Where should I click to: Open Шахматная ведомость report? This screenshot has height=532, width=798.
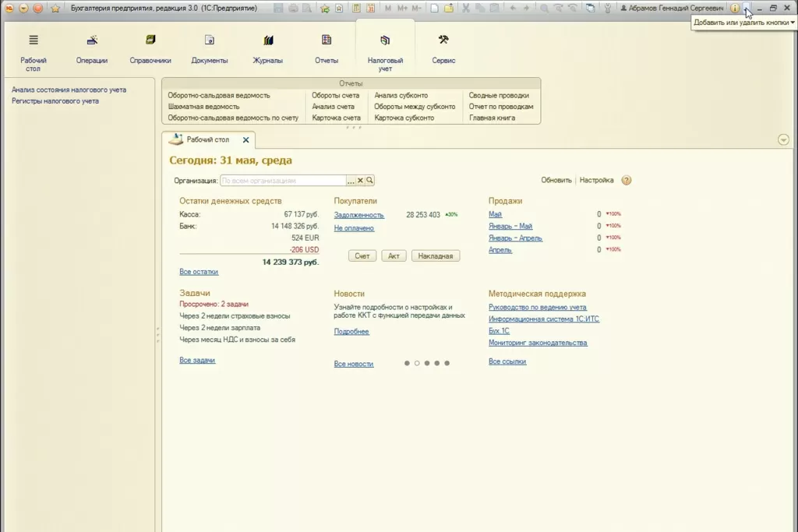203,106
